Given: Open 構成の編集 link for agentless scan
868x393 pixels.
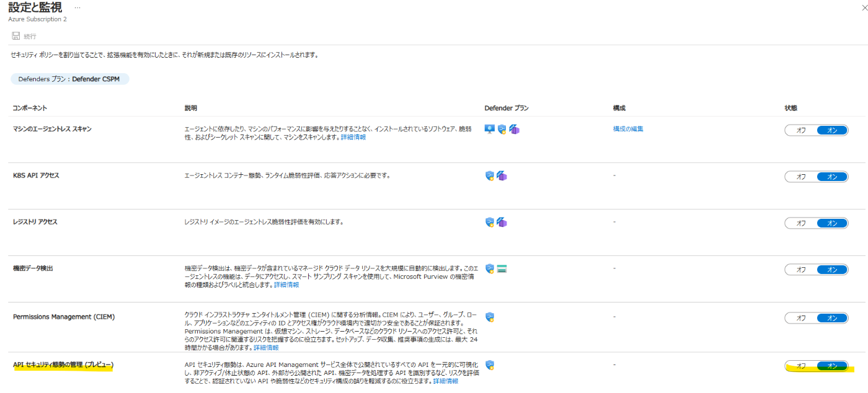Looking at the screenshot, I should click(x=628, y=128).
